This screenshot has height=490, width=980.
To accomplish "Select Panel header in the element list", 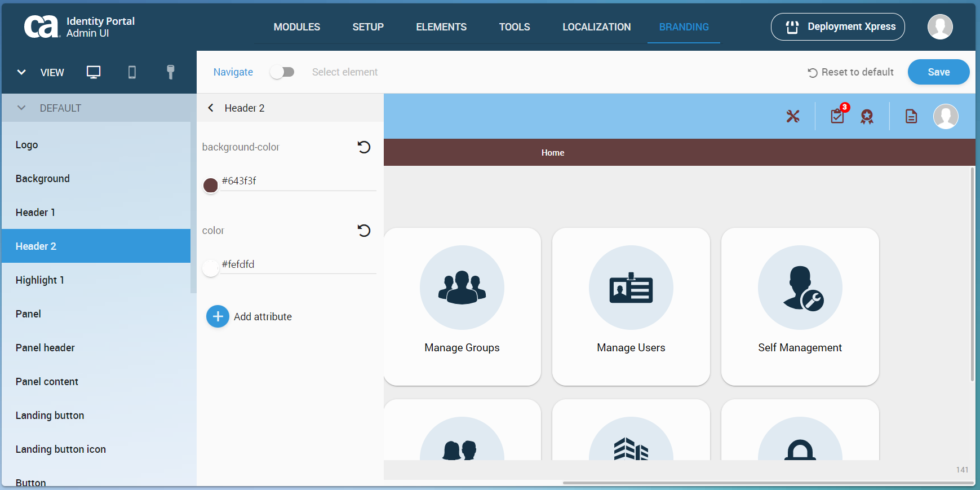I will (96, 348).
